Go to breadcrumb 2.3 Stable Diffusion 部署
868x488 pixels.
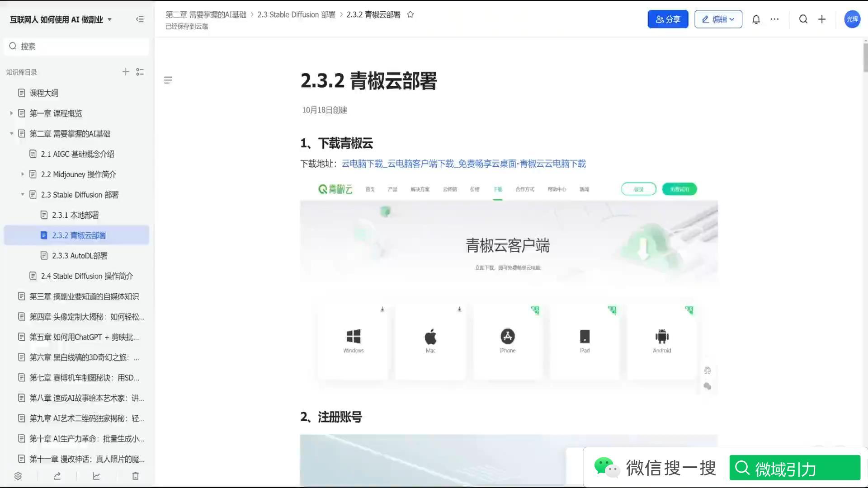click(296, 14)
